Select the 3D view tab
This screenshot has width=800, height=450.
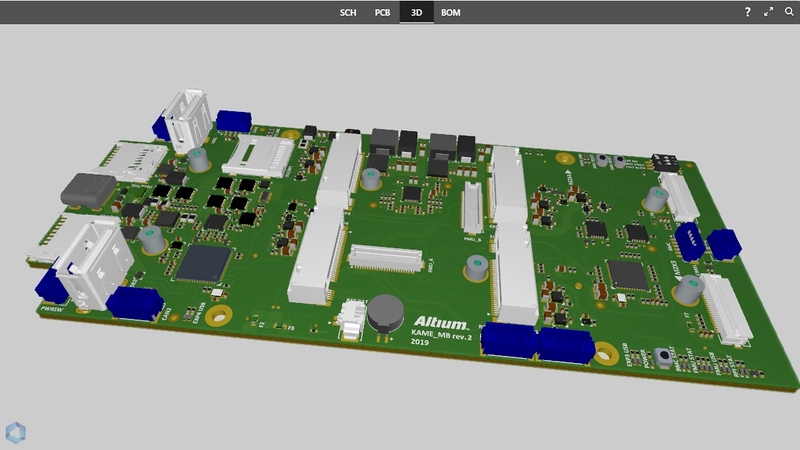click(415, 12)
